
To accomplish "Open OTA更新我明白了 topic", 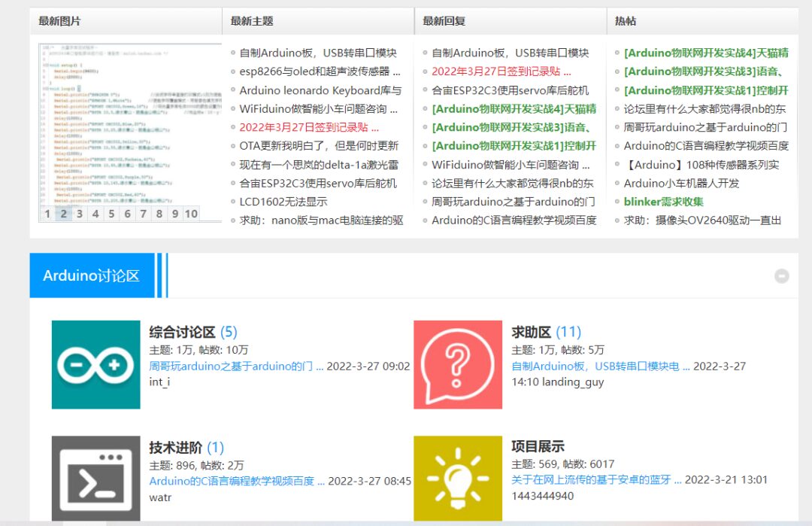I will coord(319,146).
